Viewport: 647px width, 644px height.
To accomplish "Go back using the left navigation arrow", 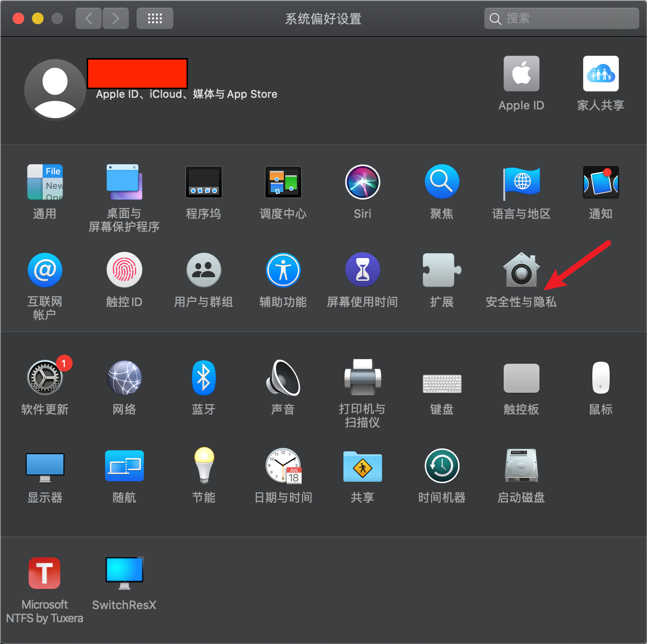I will tap(88, 18).
